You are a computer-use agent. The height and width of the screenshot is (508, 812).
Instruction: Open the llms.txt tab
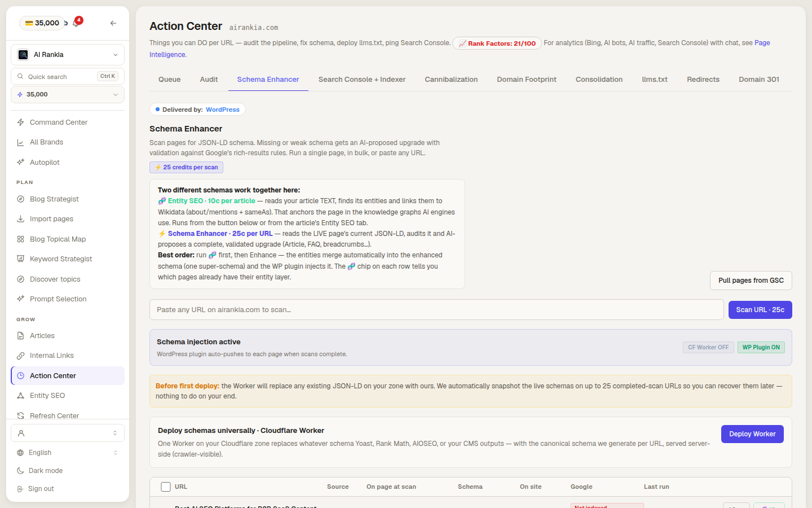pyautogui.click(x=655, y=80)
